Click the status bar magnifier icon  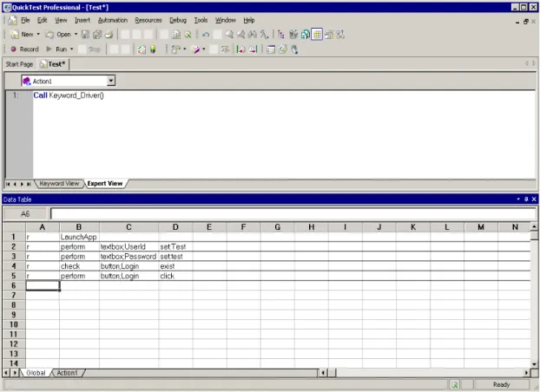454,385
